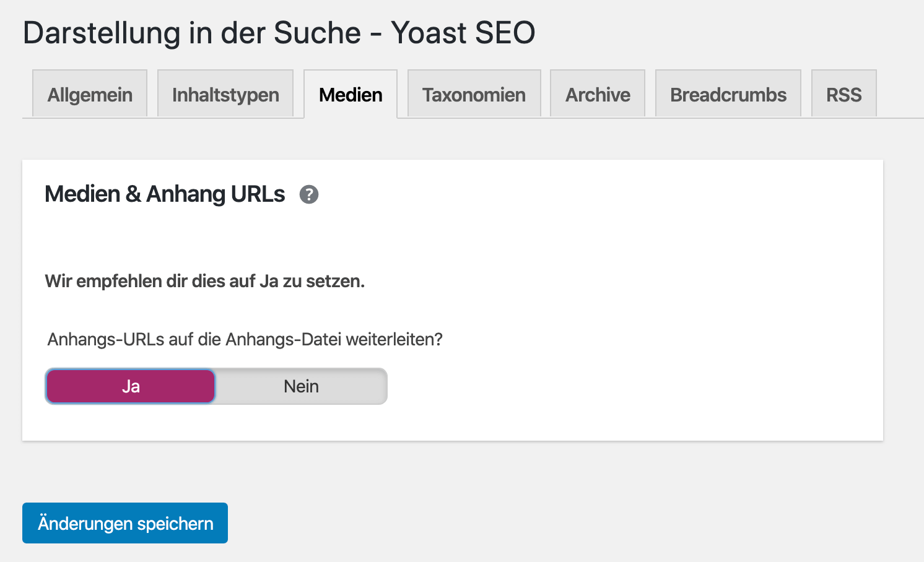Open the RSS tab
This screenshot has height=562, width=924.
pyautogui.click(x=843, y=94)
